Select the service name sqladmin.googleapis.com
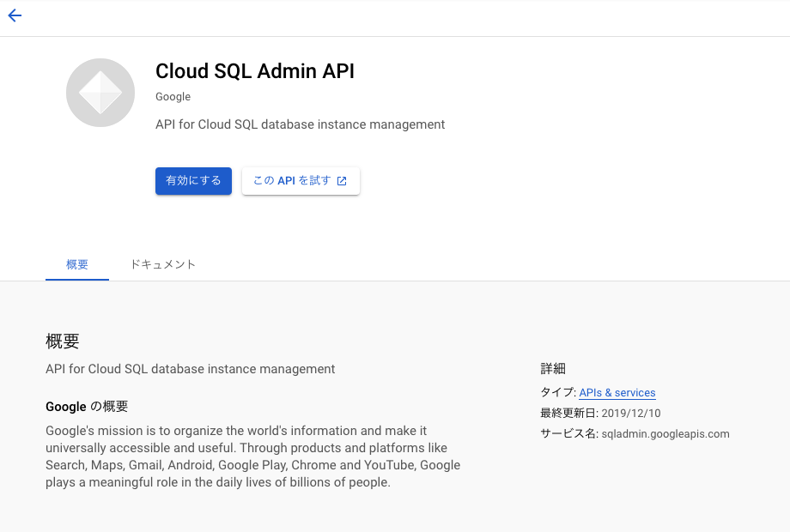Screen dimensions: 790x532 [666, 433]
